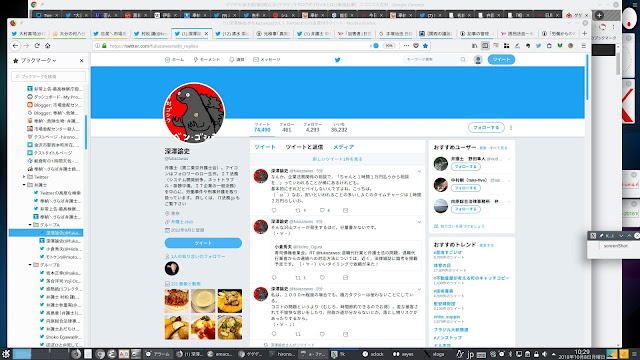Open new Firefox tab with plus button
Image resolution: width=640 pixels, height=360 pixels.
[x=584, y=33]
